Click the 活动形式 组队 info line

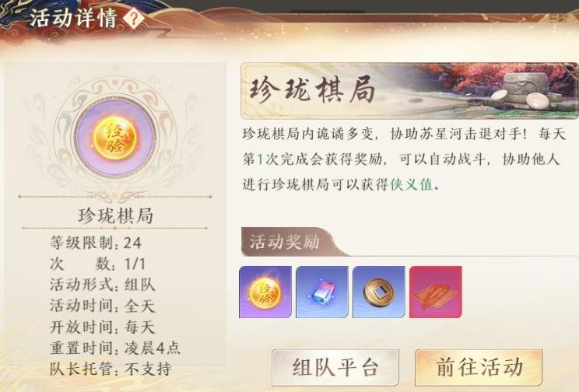103,285
